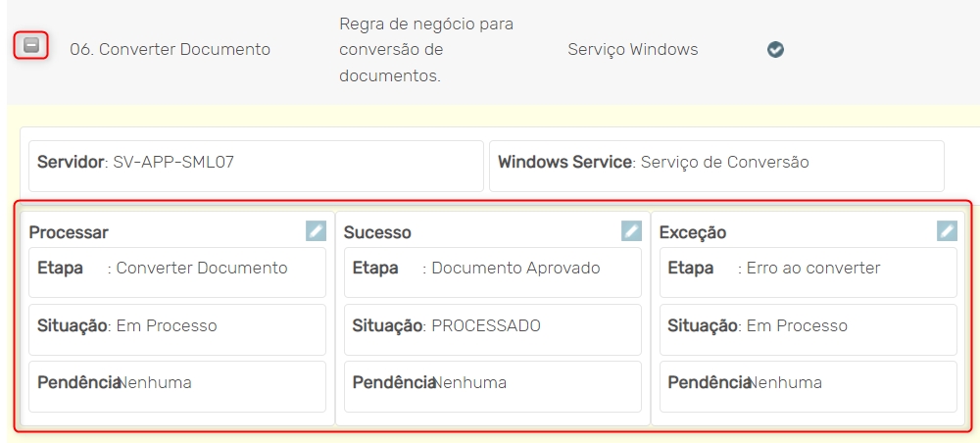Select Pendência field in Processar panel

(177, 385)
